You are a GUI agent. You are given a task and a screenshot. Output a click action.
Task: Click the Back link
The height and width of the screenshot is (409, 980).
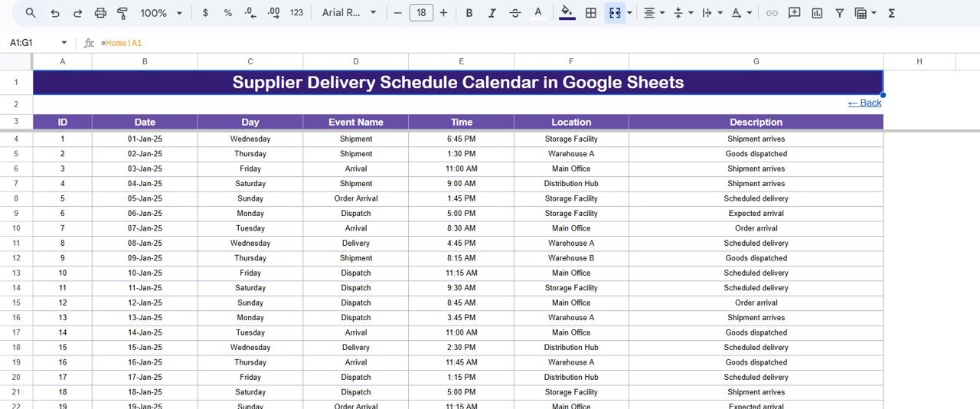pos(864,103)
